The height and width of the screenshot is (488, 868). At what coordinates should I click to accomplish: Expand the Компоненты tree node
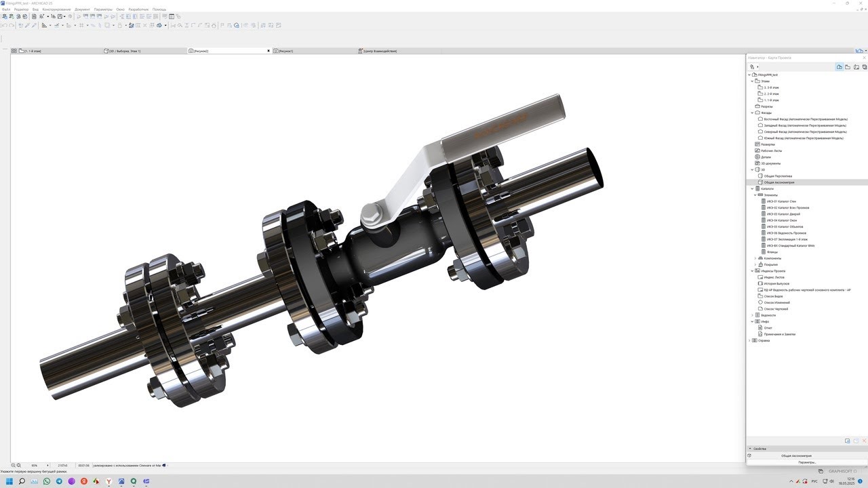click(755, 258)
